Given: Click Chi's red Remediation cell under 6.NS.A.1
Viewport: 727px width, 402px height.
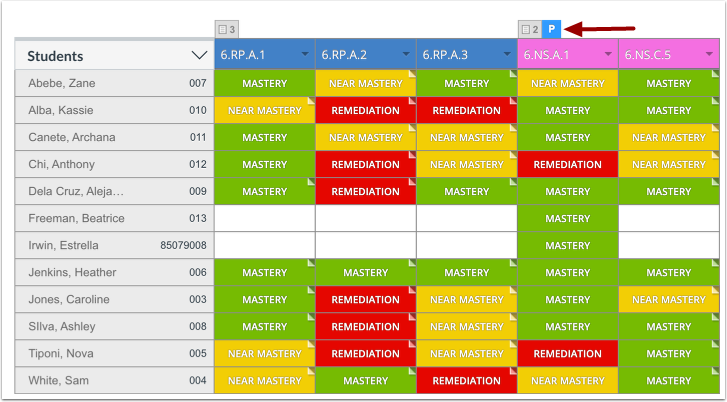Looking at the screenshot, I should [568, 164].
